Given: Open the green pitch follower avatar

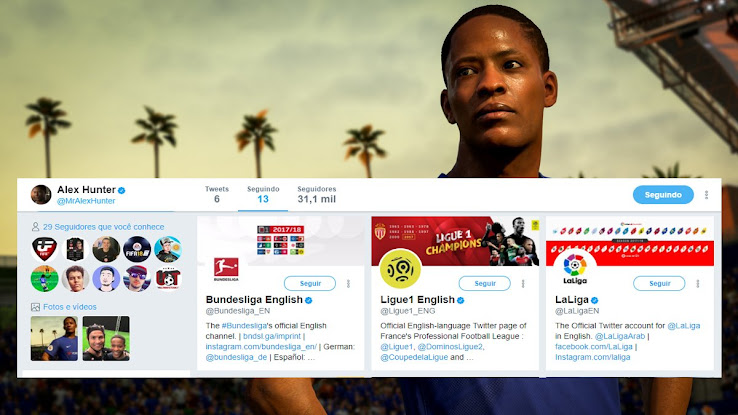Looking at the screenshot, I should click(45, 279).
